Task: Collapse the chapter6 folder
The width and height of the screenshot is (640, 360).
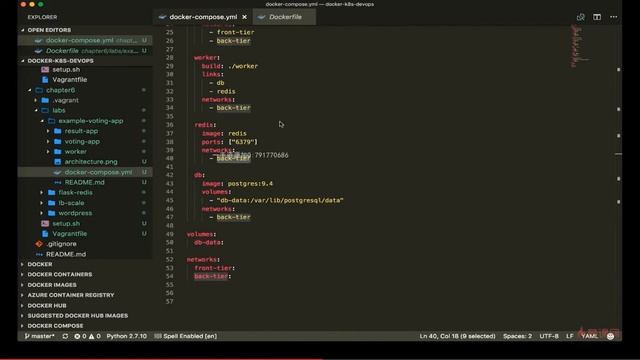Action: point(60,90)
